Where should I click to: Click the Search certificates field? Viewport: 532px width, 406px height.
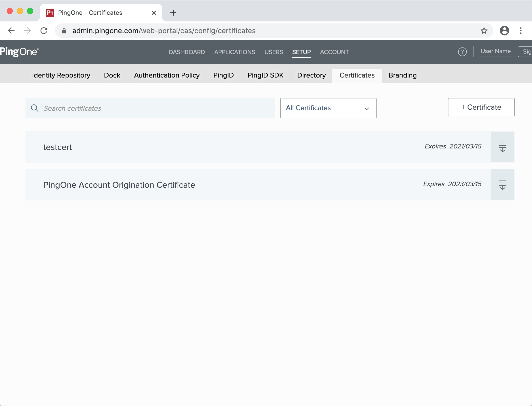point(150,108)
